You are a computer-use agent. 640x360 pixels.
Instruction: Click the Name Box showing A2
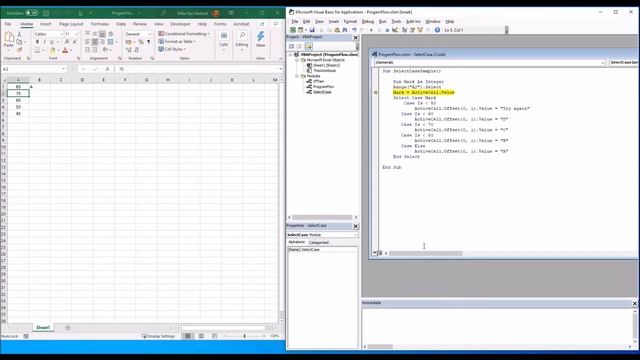click(34, 69)
